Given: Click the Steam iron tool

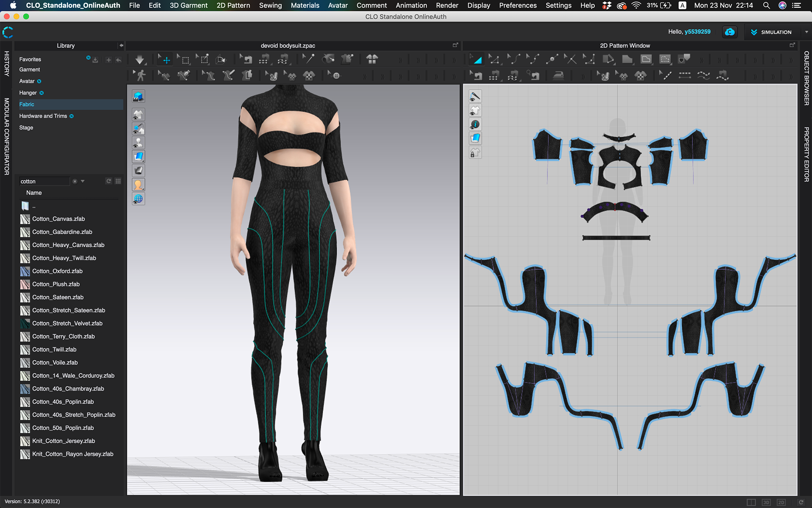Looking at the screenshot, I should 559,76.
